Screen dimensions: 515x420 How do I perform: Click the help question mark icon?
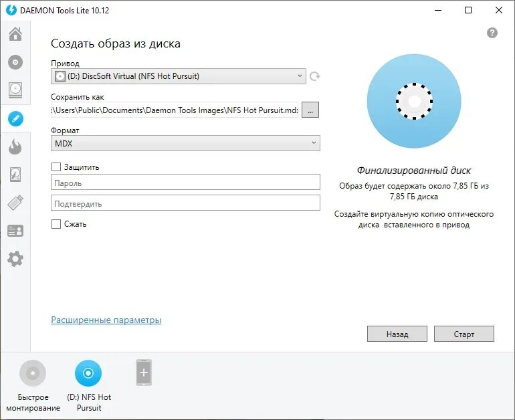point(492,33)
